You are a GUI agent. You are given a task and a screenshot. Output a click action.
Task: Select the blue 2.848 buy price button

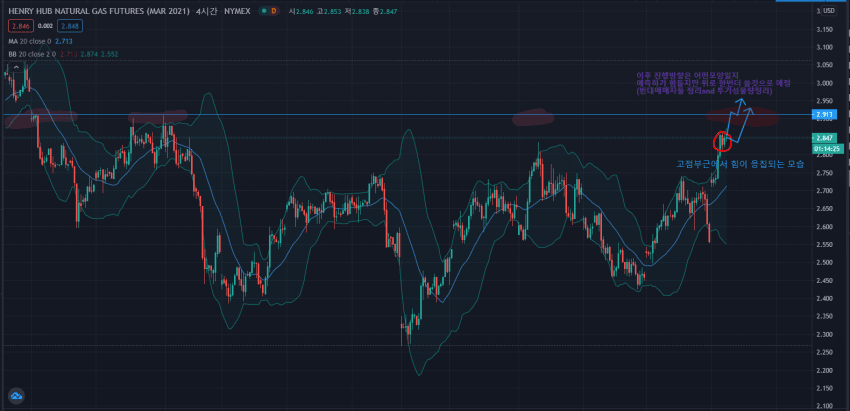(x=69, y=25)
